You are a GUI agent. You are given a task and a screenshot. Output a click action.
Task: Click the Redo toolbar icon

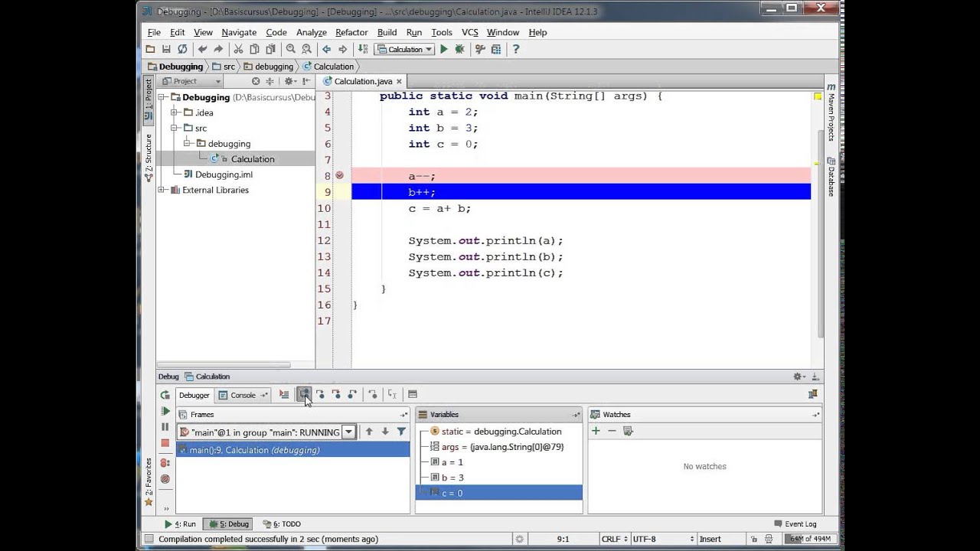(x=218, y=49)
